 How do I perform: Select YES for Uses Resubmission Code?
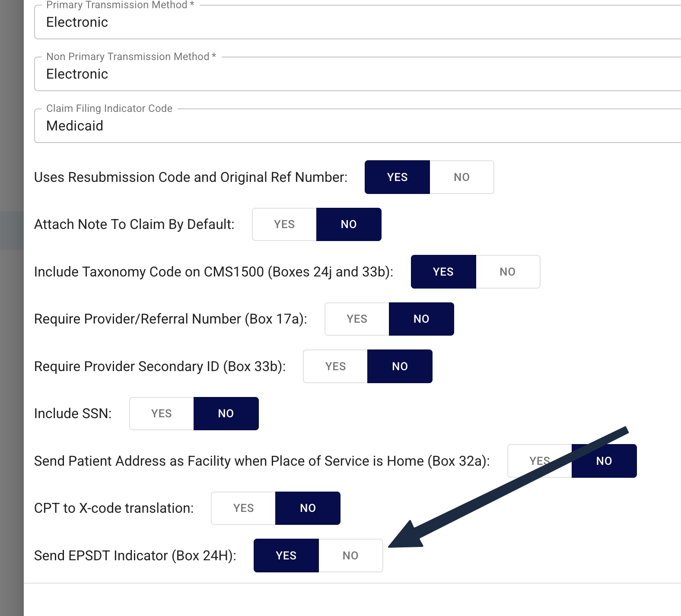(x=398, y=177)
